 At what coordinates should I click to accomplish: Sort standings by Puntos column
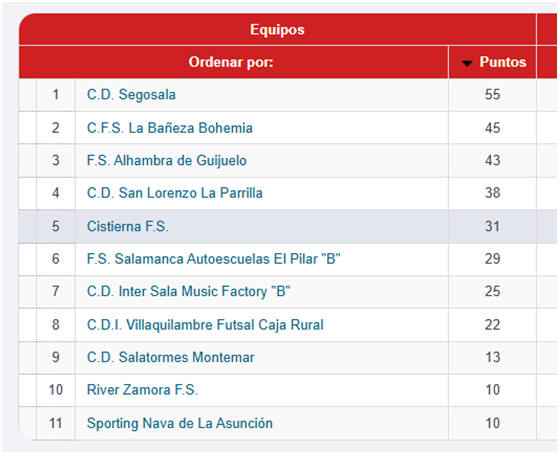click(x=502, y=62)
